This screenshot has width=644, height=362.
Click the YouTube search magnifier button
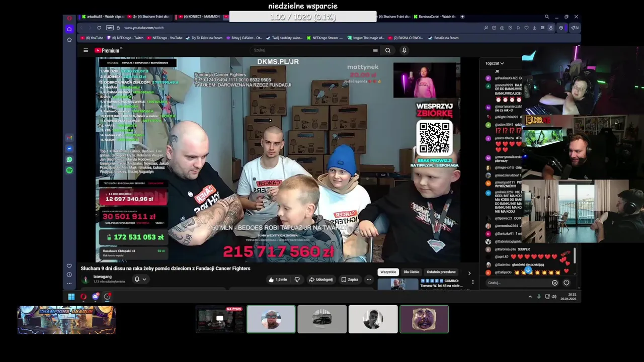coord(387,50)
